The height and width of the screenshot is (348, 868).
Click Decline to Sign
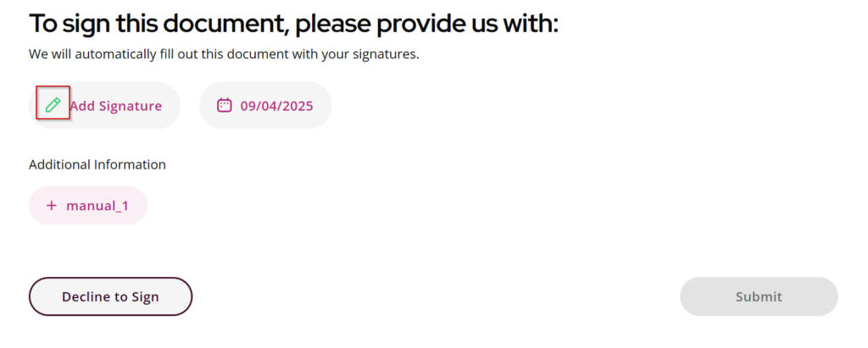click(x=111, y=296)
